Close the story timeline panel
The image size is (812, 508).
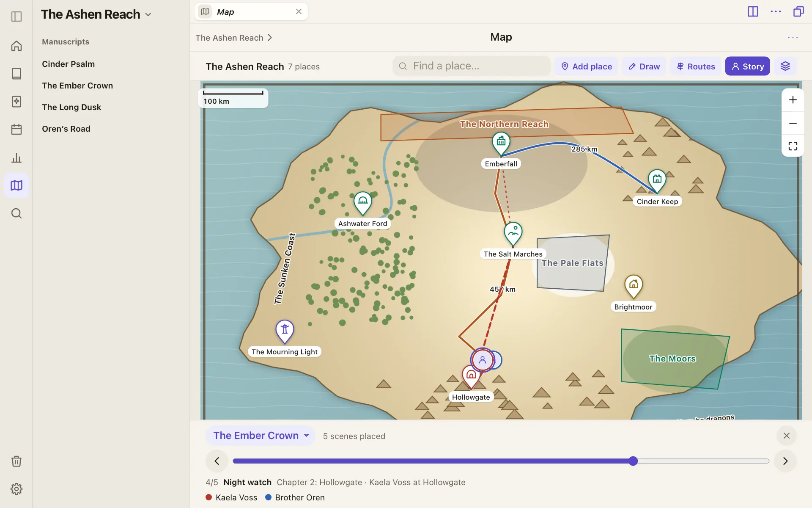(787, 436)
